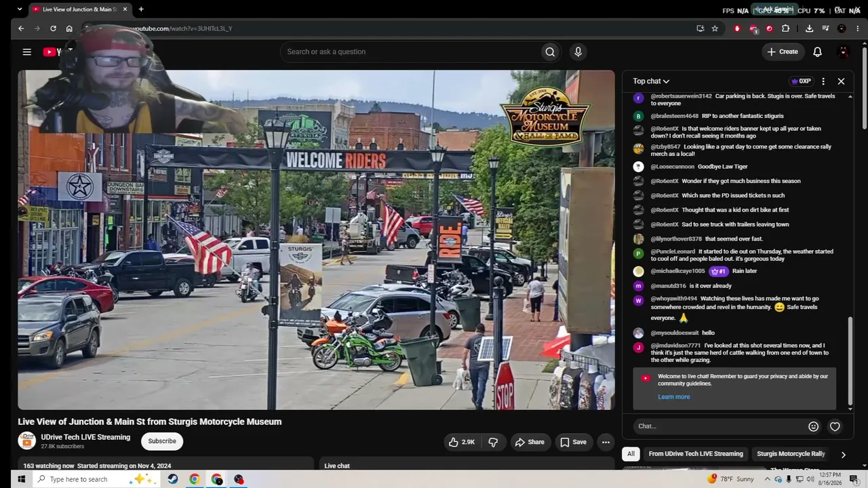
Task: Open the browser Downloads icon
Action: tap(809, 28)
